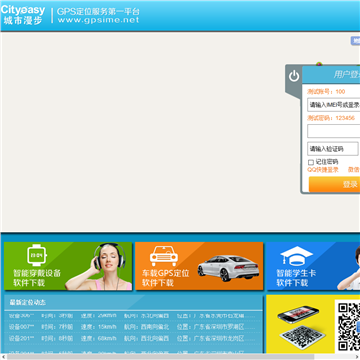
Task: Click the 登录 login button
Action: tap(334, 184)
